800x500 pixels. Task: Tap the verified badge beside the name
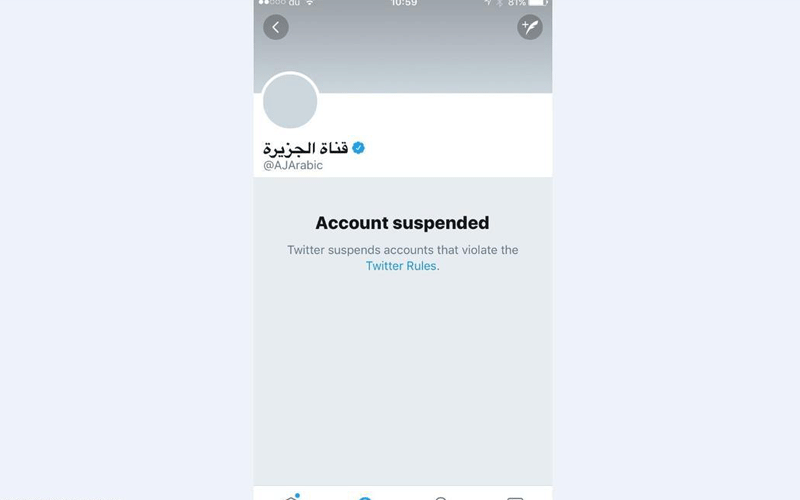[x=359, y=148]
